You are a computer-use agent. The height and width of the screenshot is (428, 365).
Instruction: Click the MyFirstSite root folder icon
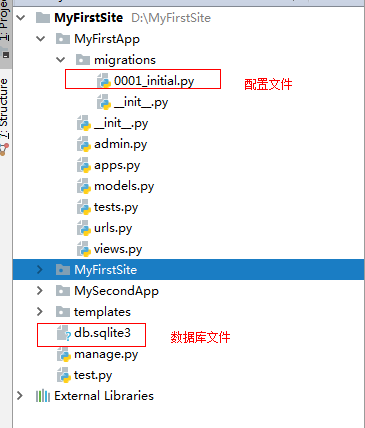[x=43, y=18]
